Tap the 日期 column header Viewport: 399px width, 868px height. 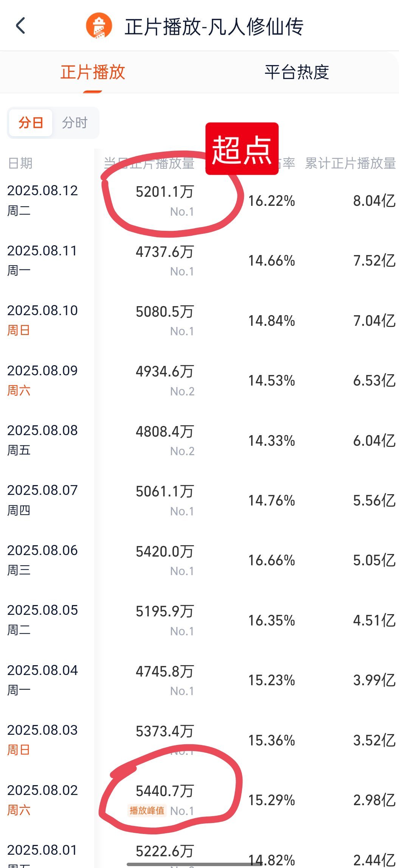click(20, 163)
